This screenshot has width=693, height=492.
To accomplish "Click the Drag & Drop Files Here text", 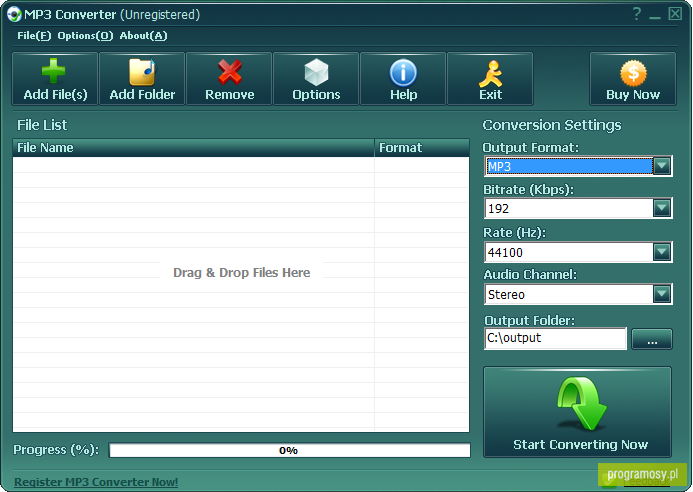I will (x=241, y=273).
